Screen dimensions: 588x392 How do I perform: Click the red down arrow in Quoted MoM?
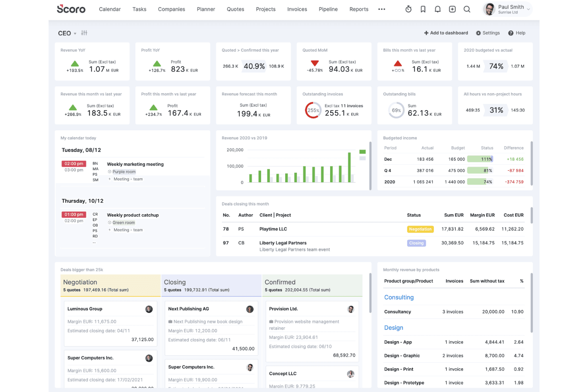[x=315, y=63]
